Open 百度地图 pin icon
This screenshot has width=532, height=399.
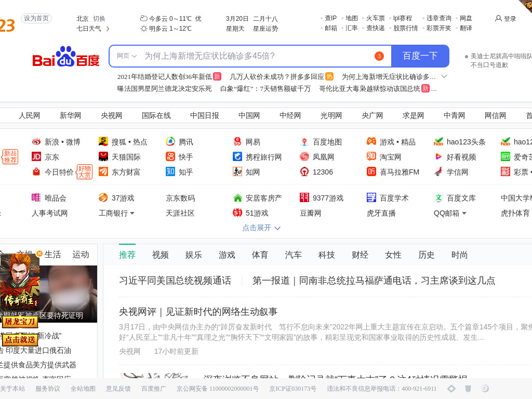304,142
